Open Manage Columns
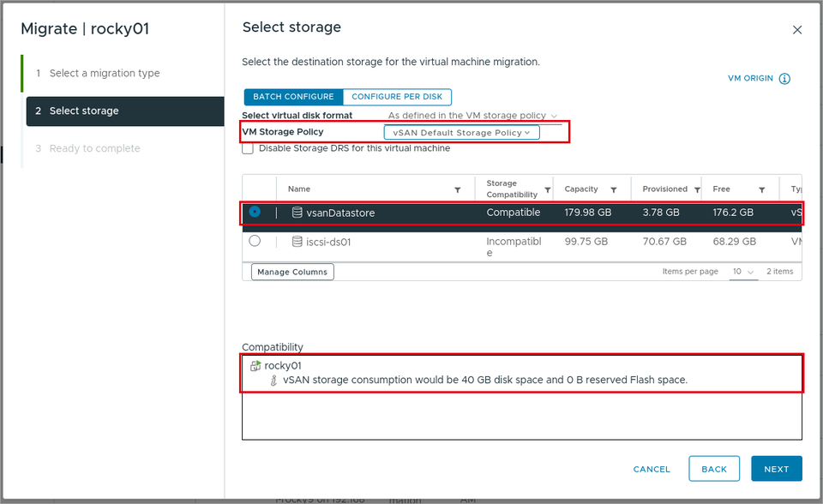823x504 pixels. tap(292, 272)
